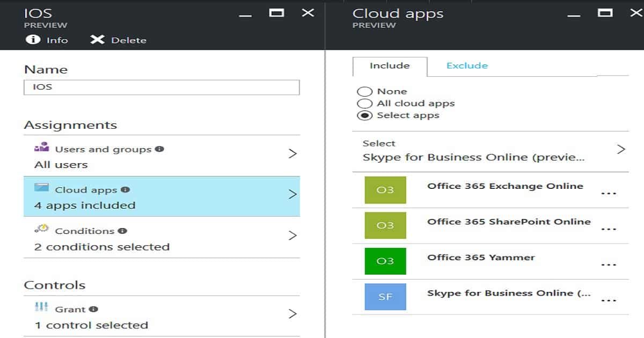644x338 pixels.
Task: Click the Users and groups icon
Action: tap(42, 148)
